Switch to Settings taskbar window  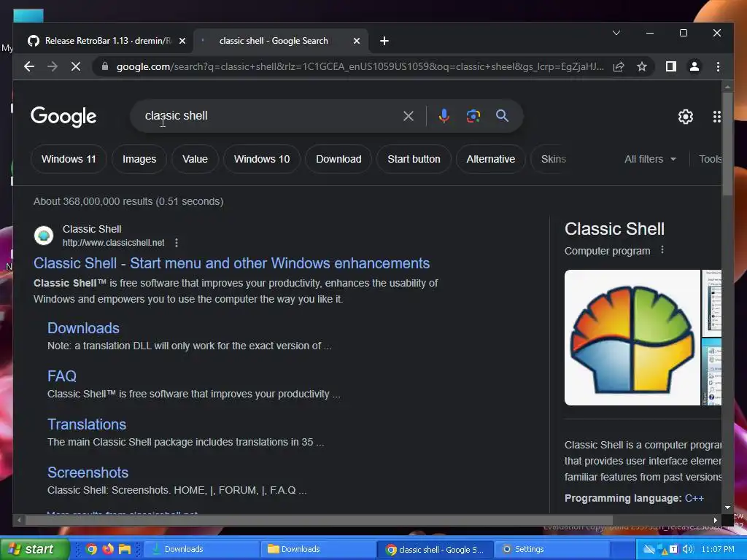551,549
